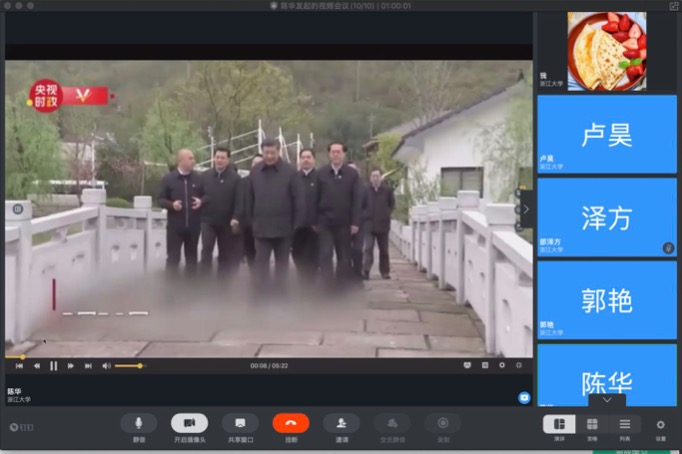The height and width of the screenshot is (454, 682).
Task: Click the video player volume speaker icon
Action: point(106,366)
